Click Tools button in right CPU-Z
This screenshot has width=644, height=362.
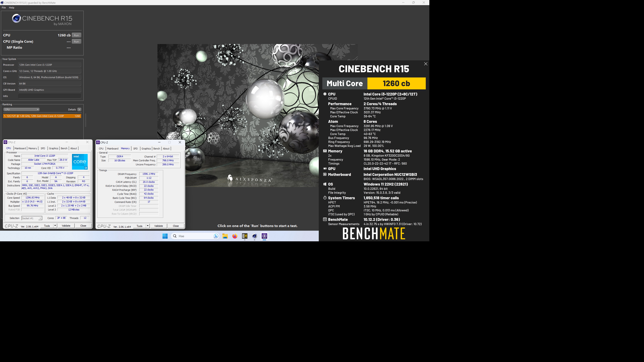click(x=140, y=226)
